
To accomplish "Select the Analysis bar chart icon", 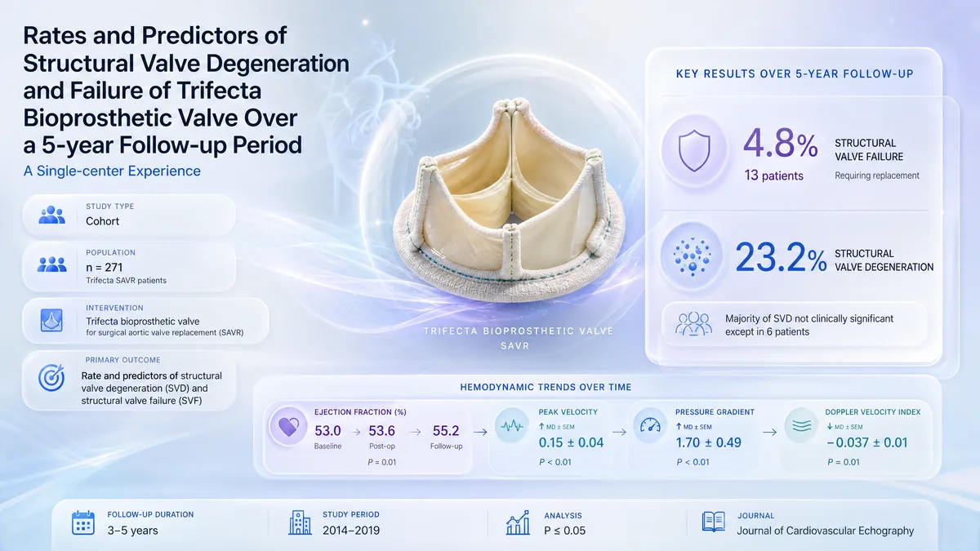I will click(518, 522).
